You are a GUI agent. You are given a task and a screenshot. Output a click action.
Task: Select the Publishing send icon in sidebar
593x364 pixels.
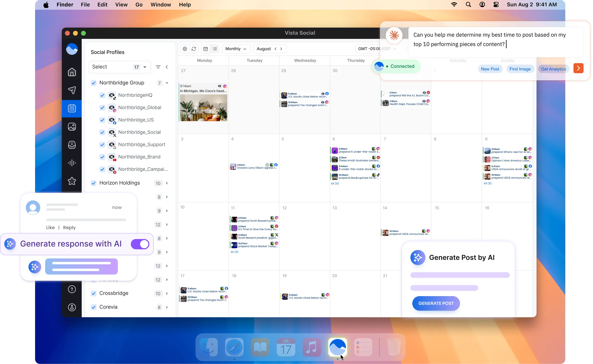tap(72, 90)
